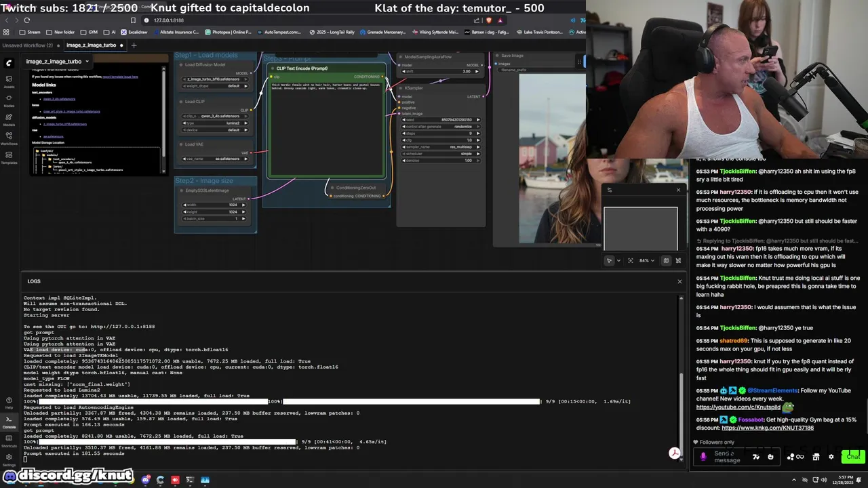
Task: Open the Assets sidebar panel
Action: tap(9, 83)
